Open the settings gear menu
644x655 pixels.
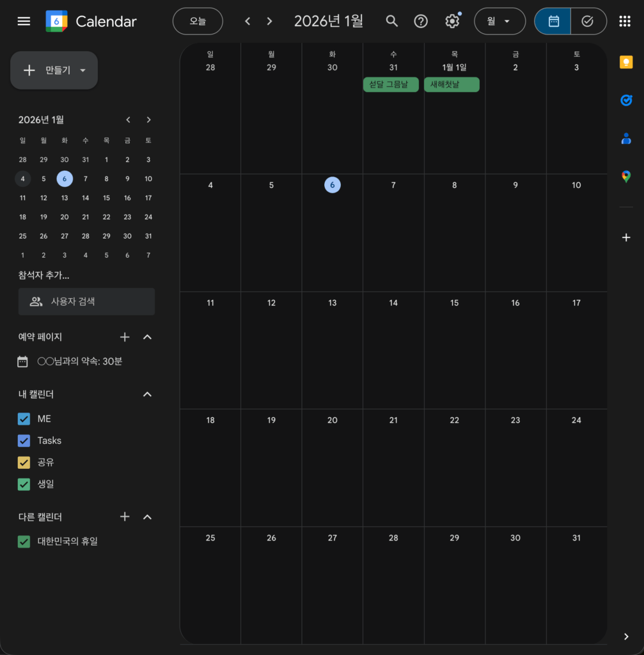click(x=452, y=21)
